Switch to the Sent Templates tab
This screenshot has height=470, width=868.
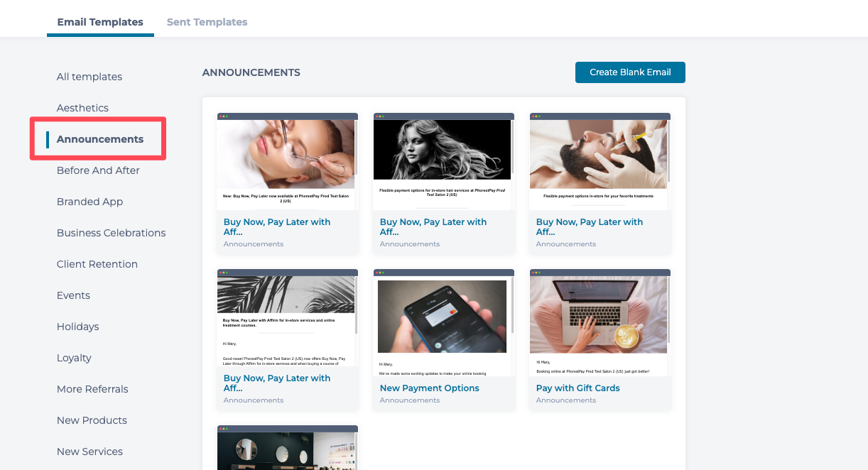tap(207, 22)
